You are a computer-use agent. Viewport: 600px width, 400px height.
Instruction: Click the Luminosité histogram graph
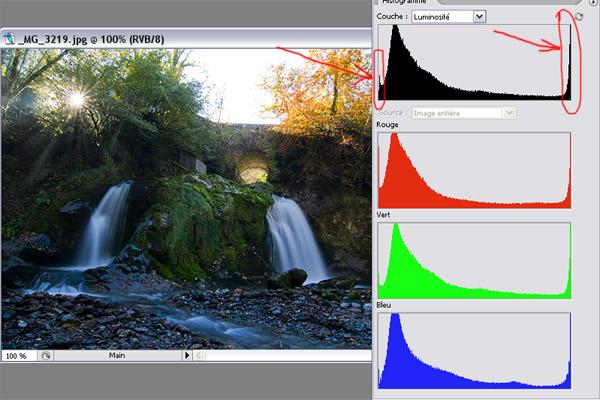474,62
